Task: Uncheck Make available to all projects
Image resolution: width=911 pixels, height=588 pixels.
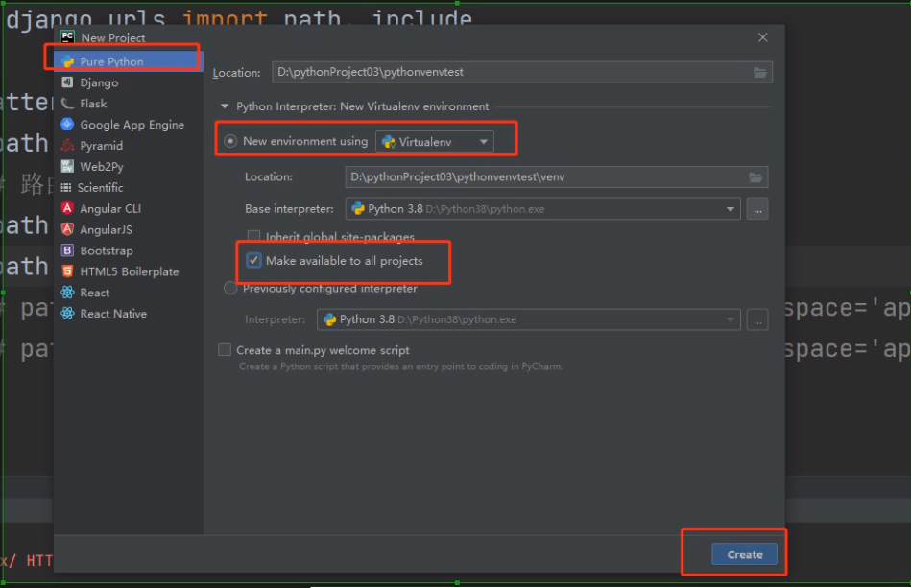Action: coord(253,260)
